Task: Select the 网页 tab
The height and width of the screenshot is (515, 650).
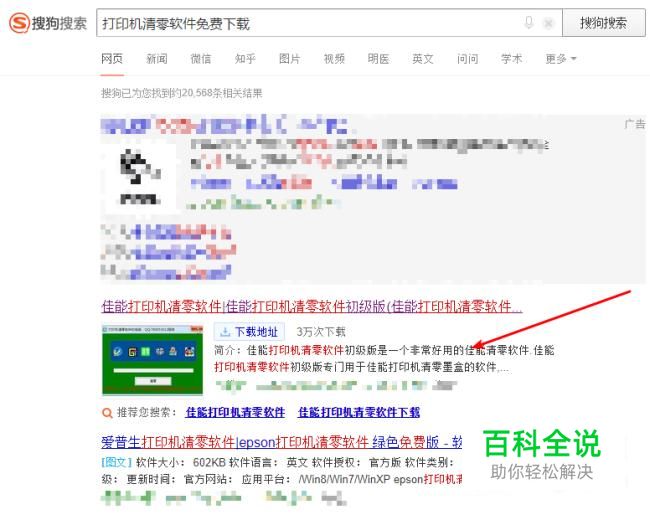Action: (x=112, y=59)
